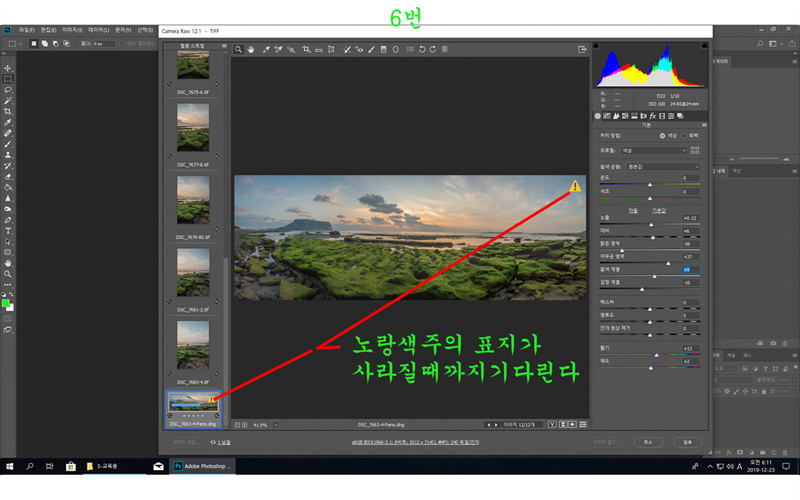
Task: Select the DSC_7681-2.tif filmstrip thumbnail
Action: click(193, 272)
